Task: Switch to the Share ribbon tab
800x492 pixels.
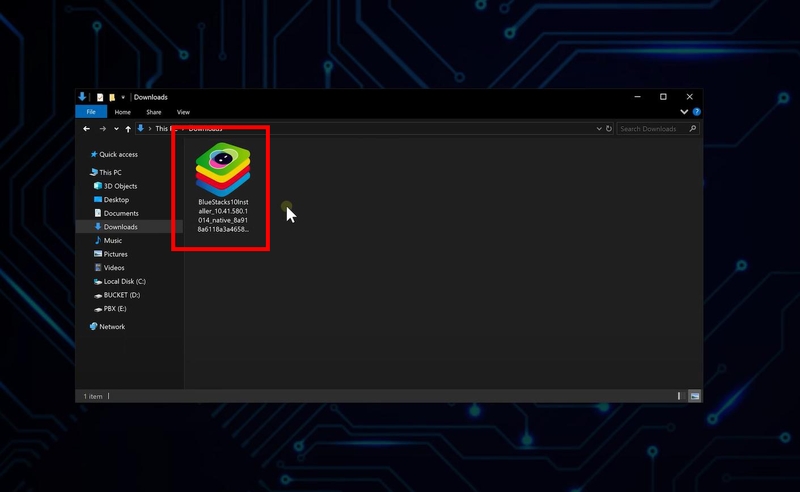Action: pyautogui.click(x=154, y=112)
